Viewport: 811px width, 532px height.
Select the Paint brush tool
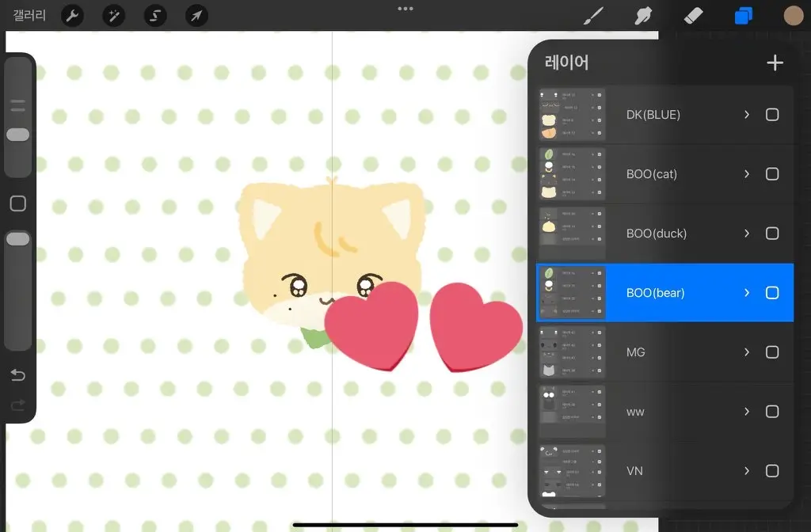point(593,16)
